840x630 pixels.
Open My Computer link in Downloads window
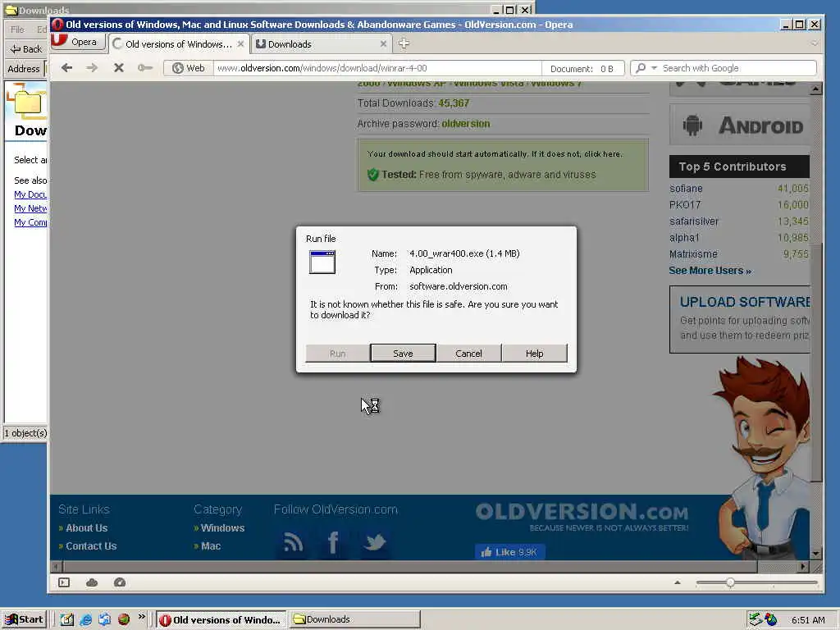(30, 222)
